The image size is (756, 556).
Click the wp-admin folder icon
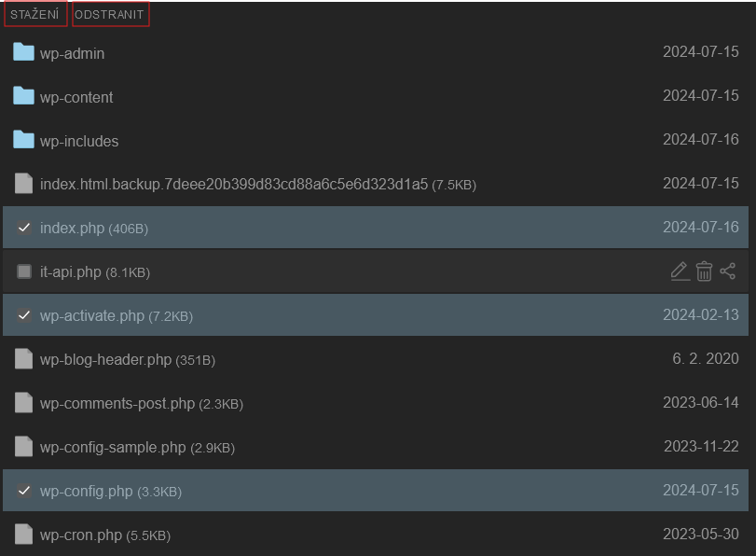23,52
